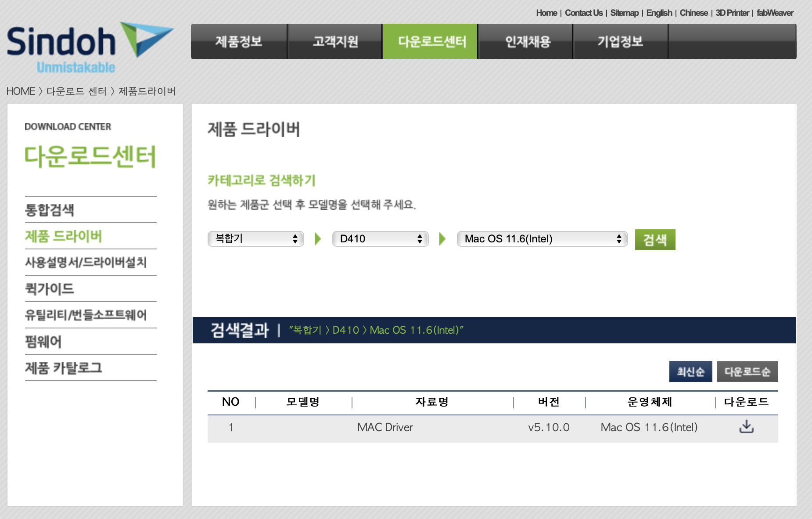Click HOME in the breadcrumb
The height and width of the screenshot is (519, 812).
tap(21, 91)
